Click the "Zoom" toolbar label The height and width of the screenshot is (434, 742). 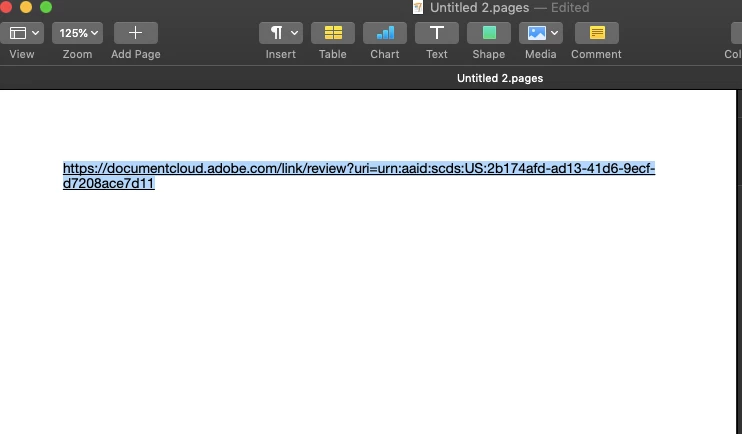pyautogui.click(x=77, y=54)
